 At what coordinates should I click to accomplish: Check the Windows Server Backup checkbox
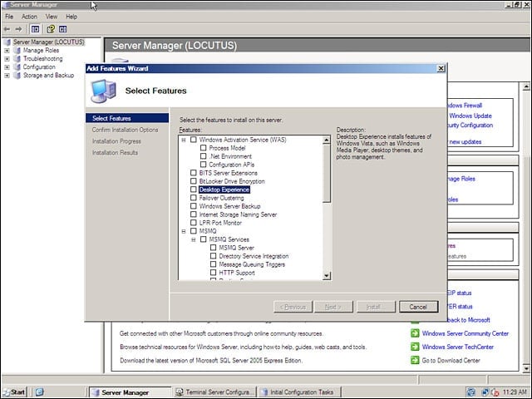tap(194, 206)
